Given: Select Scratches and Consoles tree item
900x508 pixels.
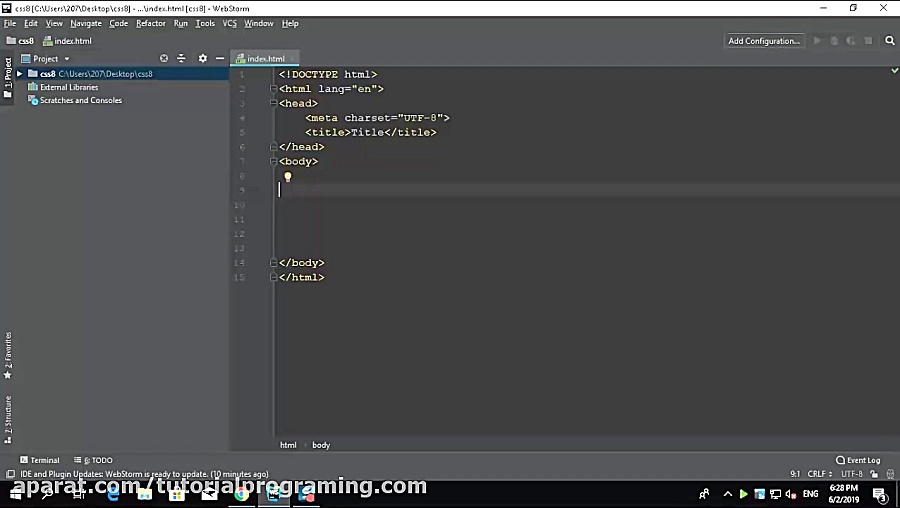Looking at the screenshot, I should point(80,100).
